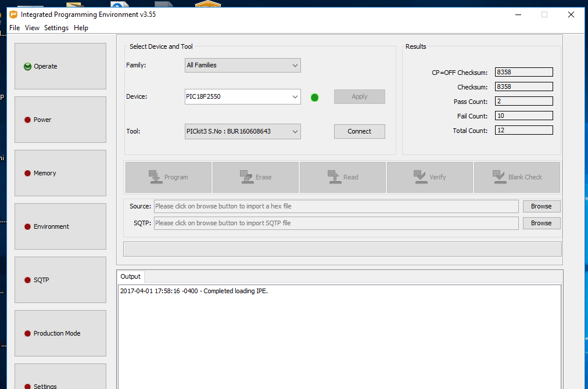Click the Read upload icon
The width and height of the screenshot is (588, 389).
pos(334,177)
